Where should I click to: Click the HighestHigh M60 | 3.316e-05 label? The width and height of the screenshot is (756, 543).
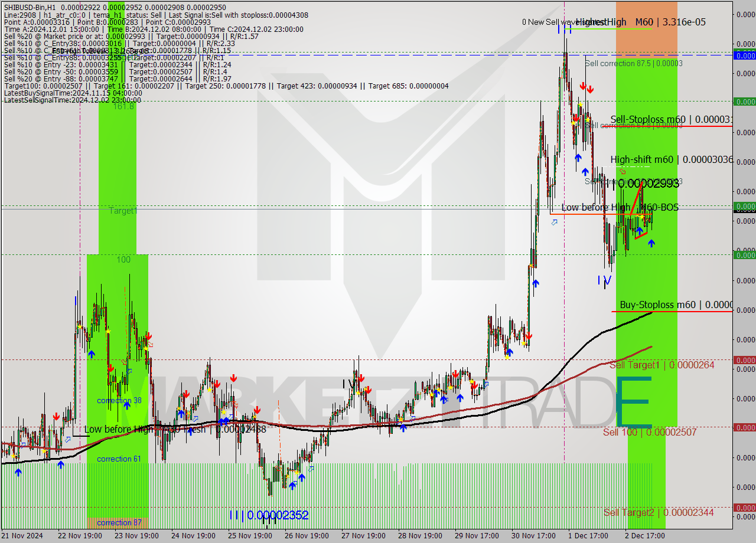641,22
